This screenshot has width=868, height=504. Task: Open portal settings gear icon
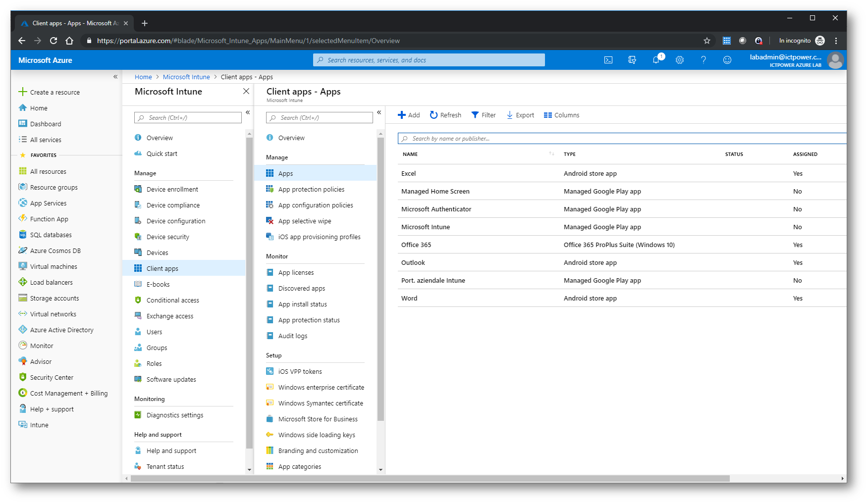(x=680, y=60)
